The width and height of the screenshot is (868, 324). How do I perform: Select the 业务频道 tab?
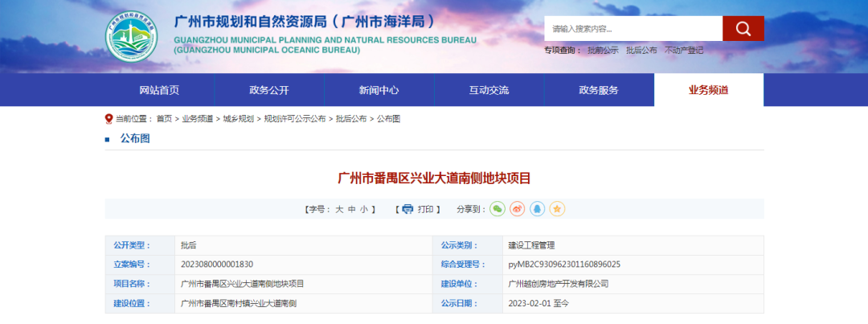709,90
